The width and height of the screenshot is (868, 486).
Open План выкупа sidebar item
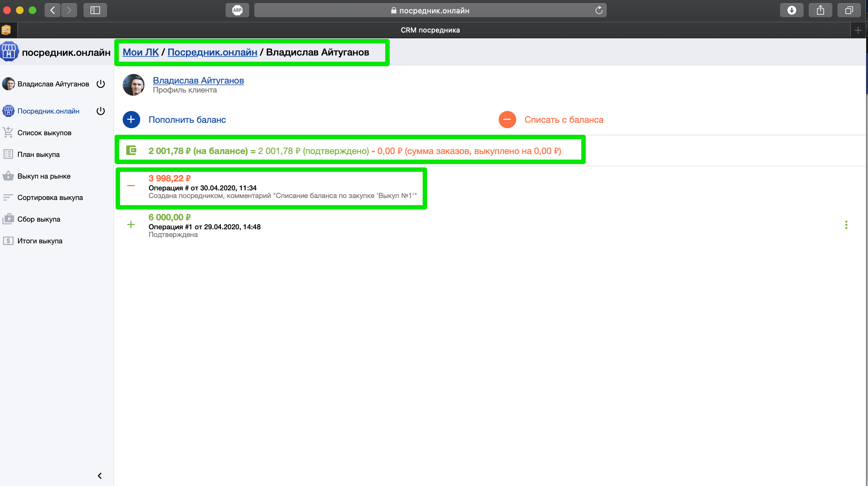pos(38,154)
